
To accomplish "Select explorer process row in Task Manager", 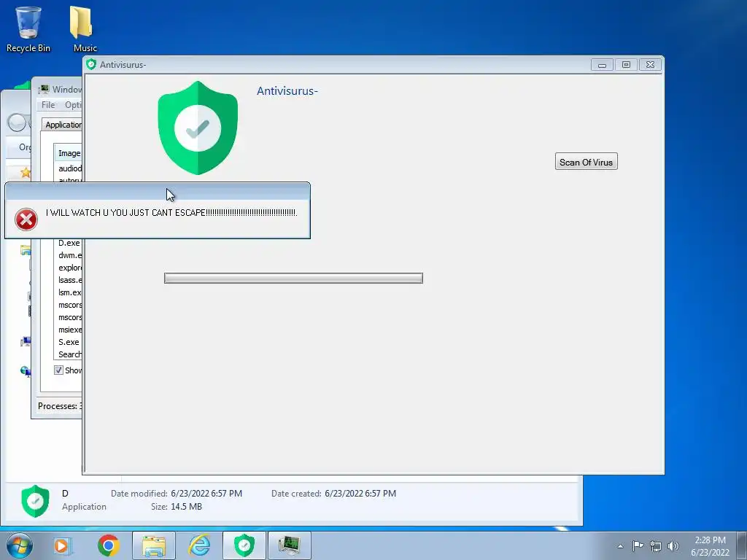I will [69, 268].
